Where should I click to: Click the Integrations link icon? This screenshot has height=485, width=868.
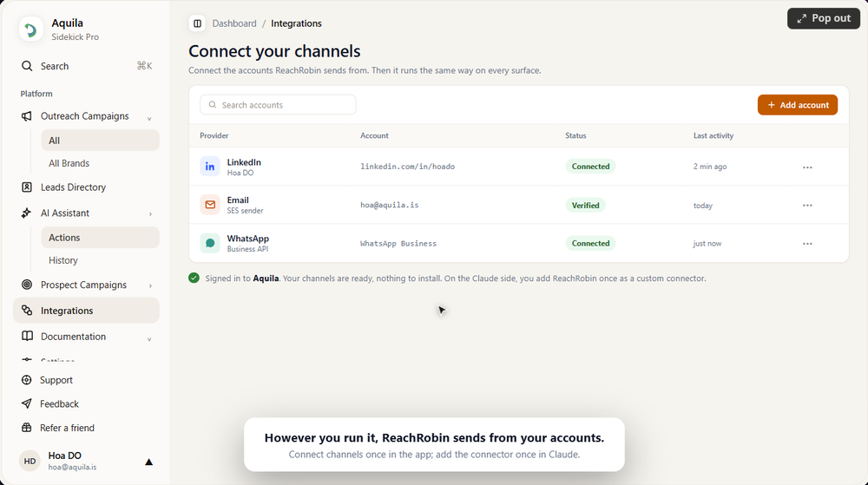point(27,311)
